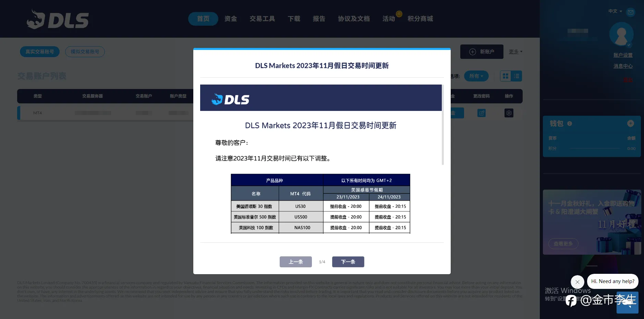Open the 中文 language dropdown

click(615, 11)
